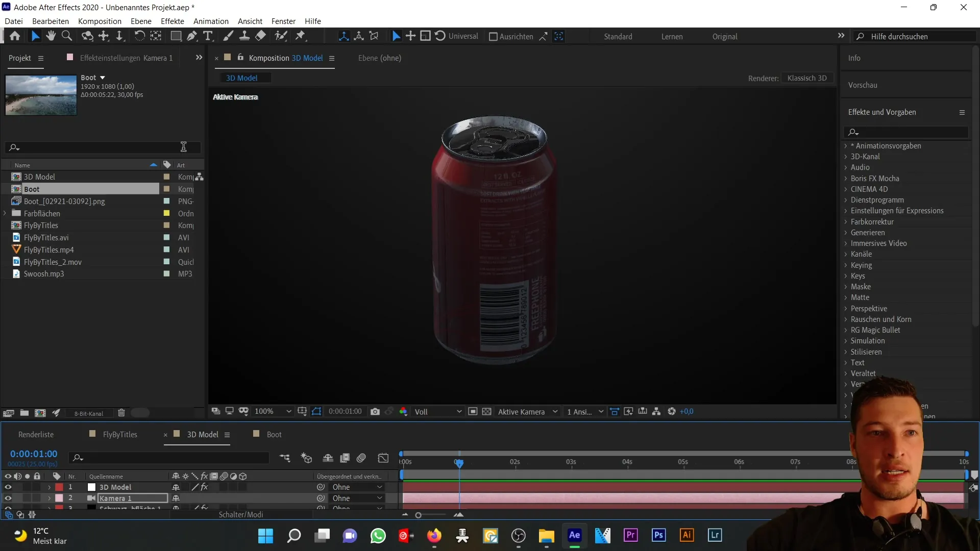Viewport: 980px width, 551px height.
Task: Switch to Renderliste tab
Action: [36, 435]
